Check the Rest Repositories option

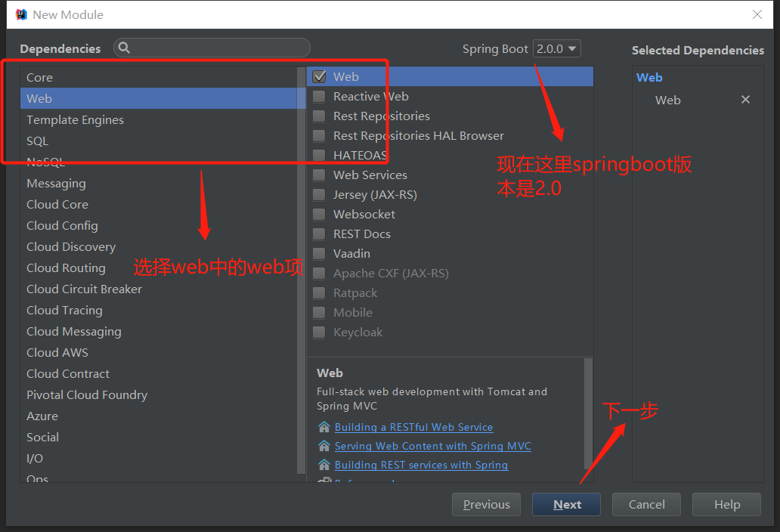pyautogui.click(x=320, y=116)
